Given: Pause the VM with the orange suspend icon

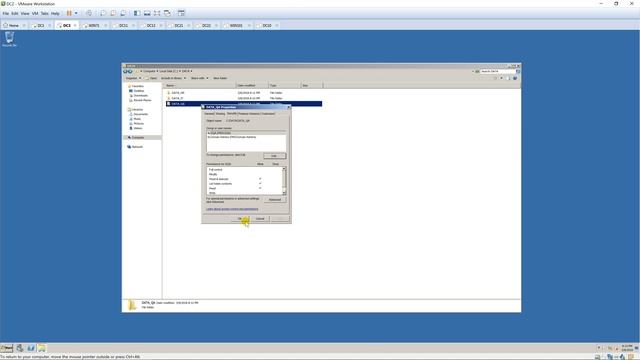Looking at the screenshot, I should click(x=69, y=13).
